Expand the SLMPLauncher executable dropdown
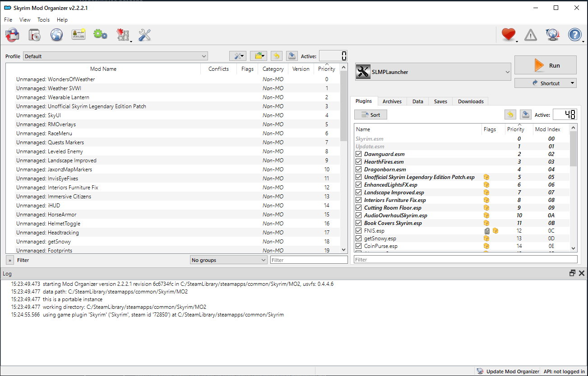588x376 pixels. pyautogui.click(x=433, y=72)
